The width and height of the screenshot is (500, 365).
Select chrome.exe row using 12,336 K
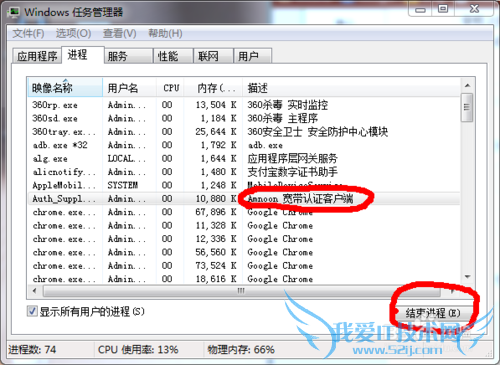244,239
